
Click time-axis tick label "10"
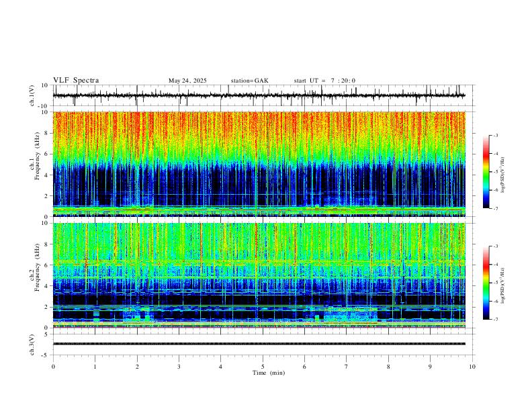[x=472, y=367]
